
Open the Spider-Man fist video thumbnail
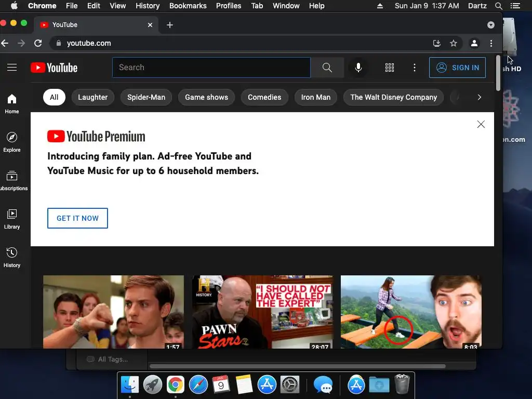pyautogui.click(x=113, y=312)
